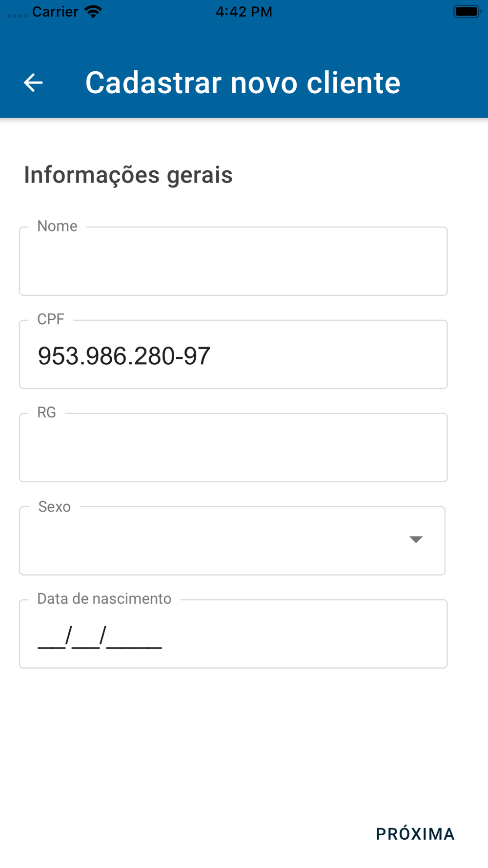488x868 pixels.
Task: Click the Sexo field label
Action: (55, 507)
